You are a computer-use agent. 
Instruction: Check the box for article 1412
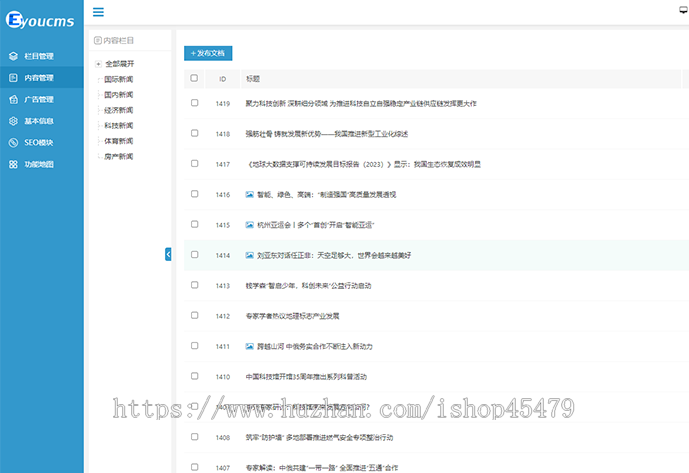[x=195, y=315]
